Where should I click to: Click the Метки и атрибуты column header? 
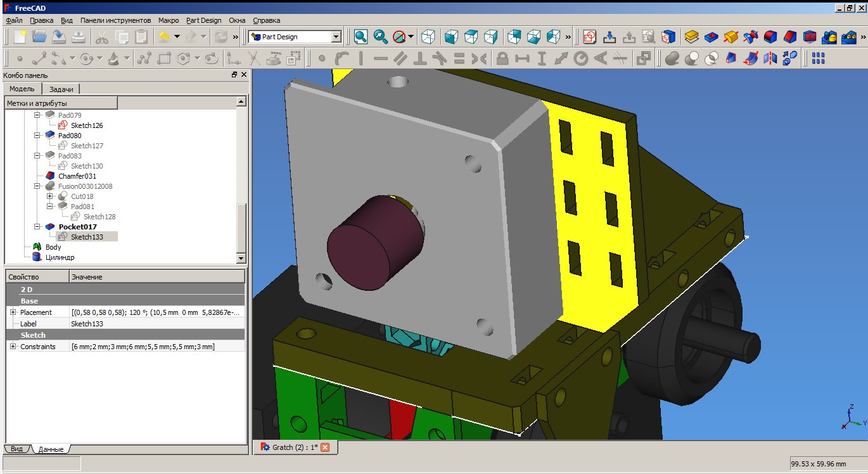tap(61, 103)
